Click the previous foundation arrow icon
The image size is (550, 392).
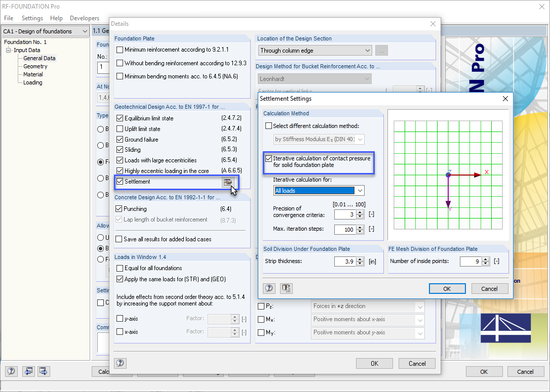coord(28,371)
